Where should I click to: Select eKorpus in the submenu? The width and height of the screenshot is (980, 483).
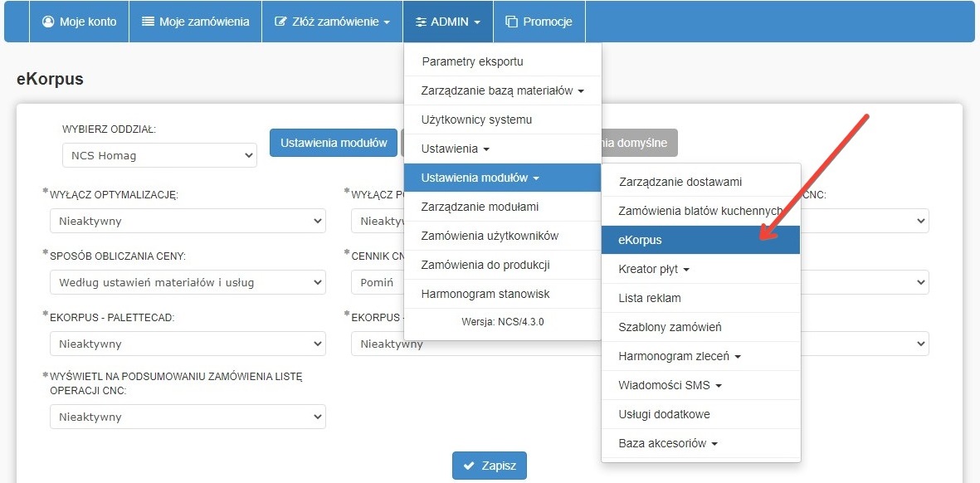tap(640, 240)
